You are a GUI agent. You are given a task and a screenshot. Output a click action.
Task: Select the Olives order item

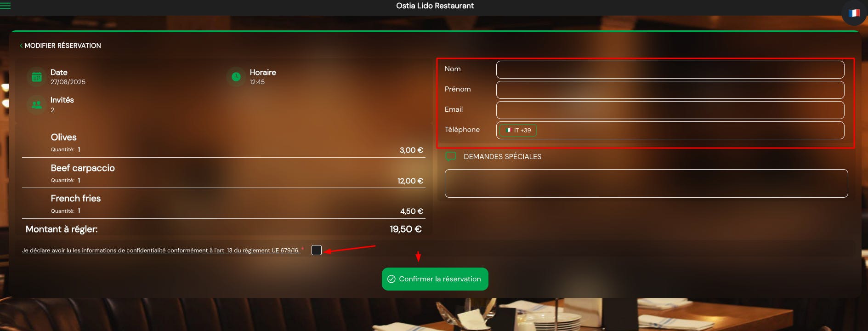pyautogui.click(x=224, y=143)
